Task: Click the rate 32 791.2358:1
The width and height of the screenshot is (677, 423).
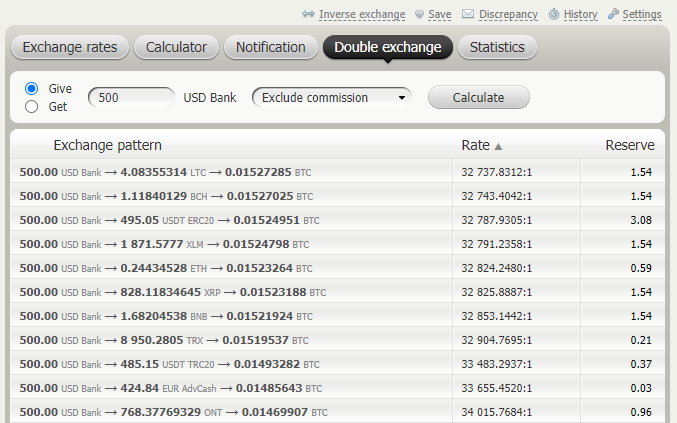Action: [x=497, y=244]
